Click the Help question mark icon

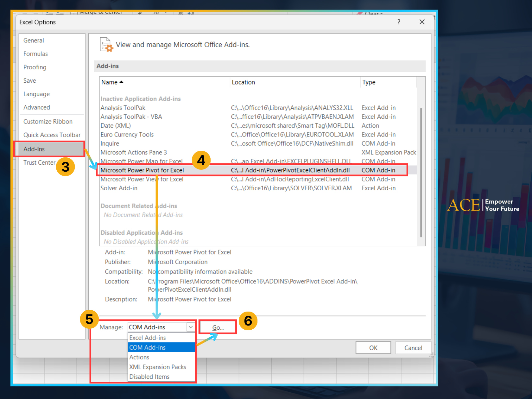[399, 22]
